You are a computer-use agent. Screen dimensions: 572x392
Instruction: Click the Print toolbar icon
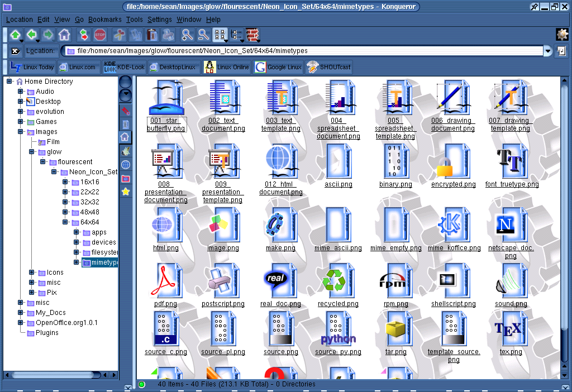(x=168, y=35)
